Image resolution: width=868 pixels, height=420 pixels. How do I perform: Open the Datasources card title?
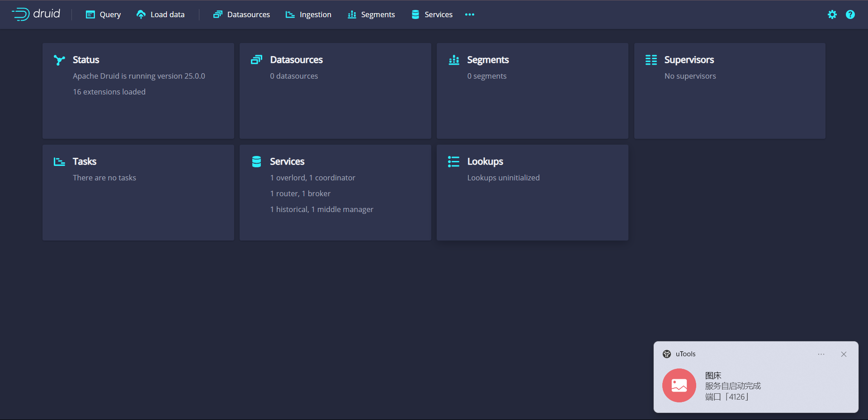coord(297,60)
